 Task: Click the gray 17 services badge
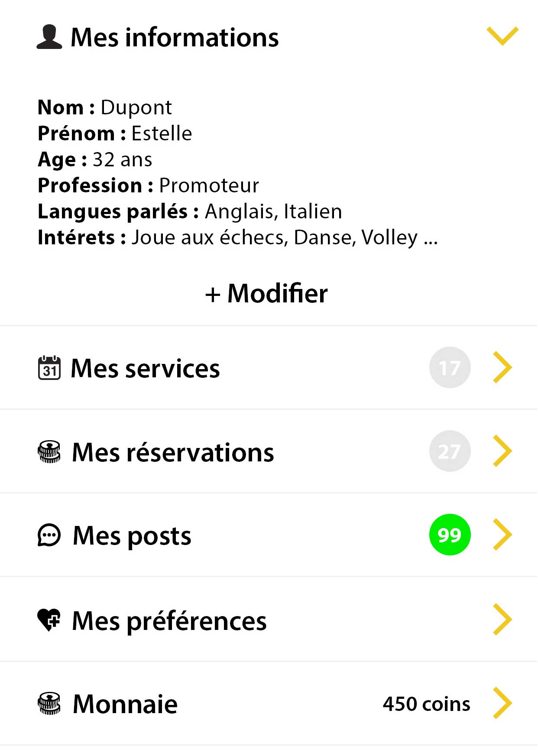(x=450, y=368)
